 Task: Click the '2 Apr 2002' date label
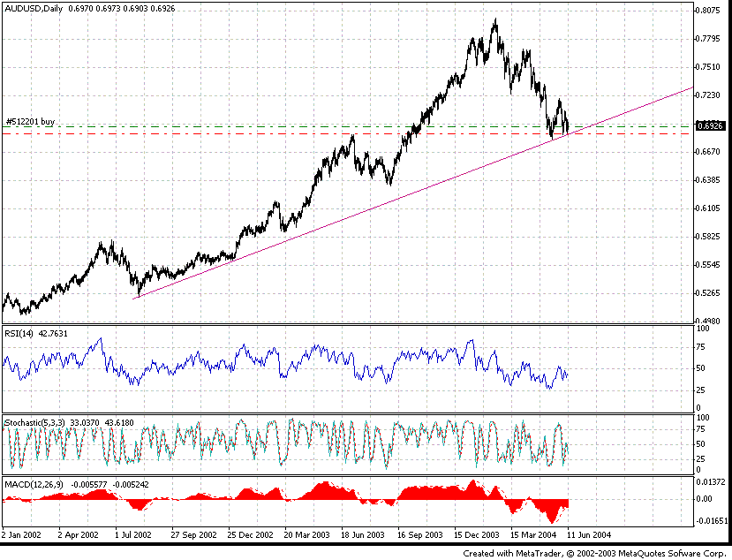tap(78, 534)
